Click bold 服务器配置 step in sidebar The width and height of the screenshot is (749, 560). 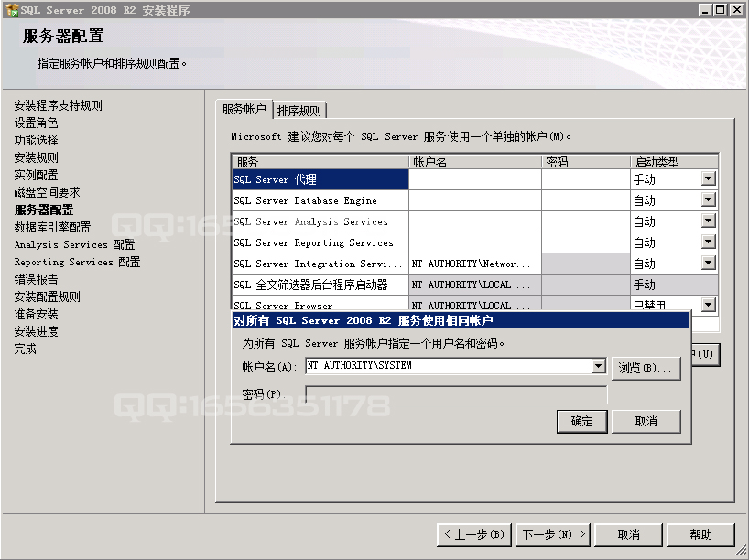[x=43, y=210]
